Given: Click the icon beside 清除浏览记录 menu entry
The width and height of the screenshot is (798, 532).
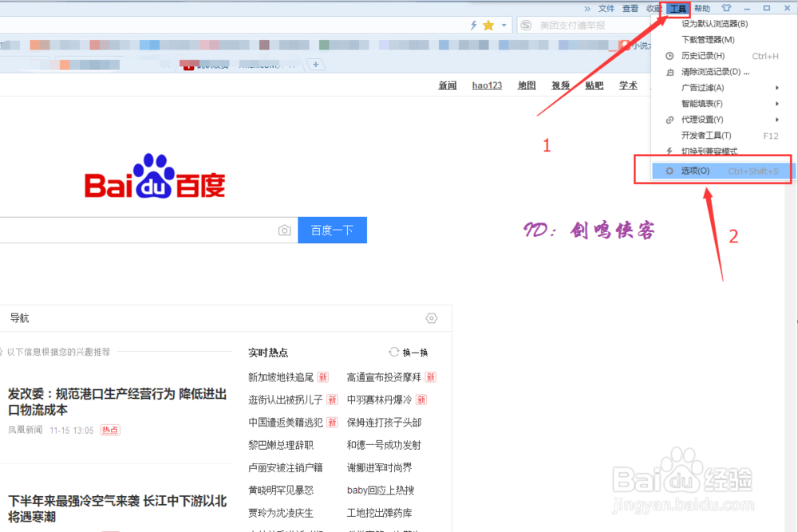Looking at the screenshot, I should click(x=670, y=71).
